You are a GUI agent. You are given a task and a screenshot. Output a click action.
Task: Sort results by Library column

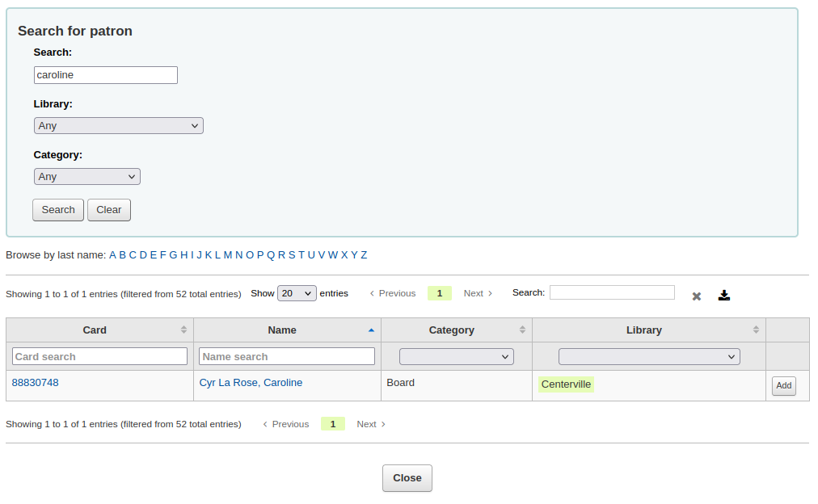(x=644, y=330)
